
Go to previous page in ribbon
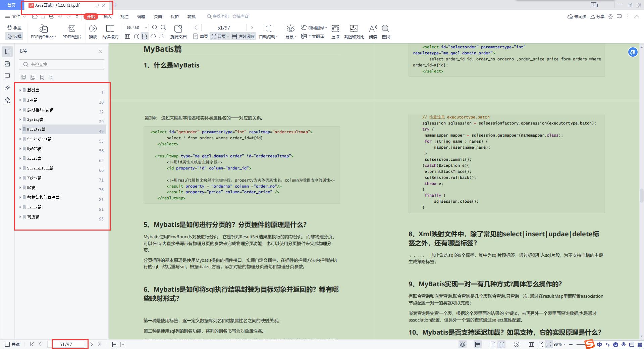196,28
